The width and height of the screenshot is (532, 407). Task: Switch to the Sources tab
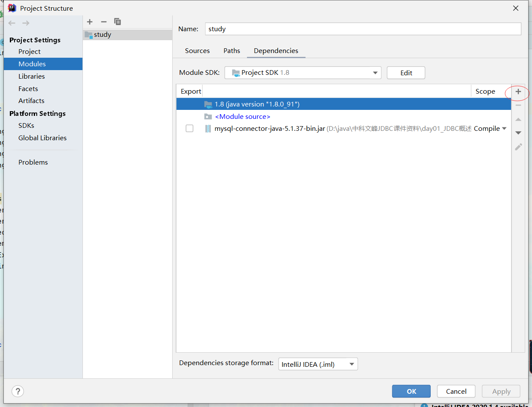[197, 51]
